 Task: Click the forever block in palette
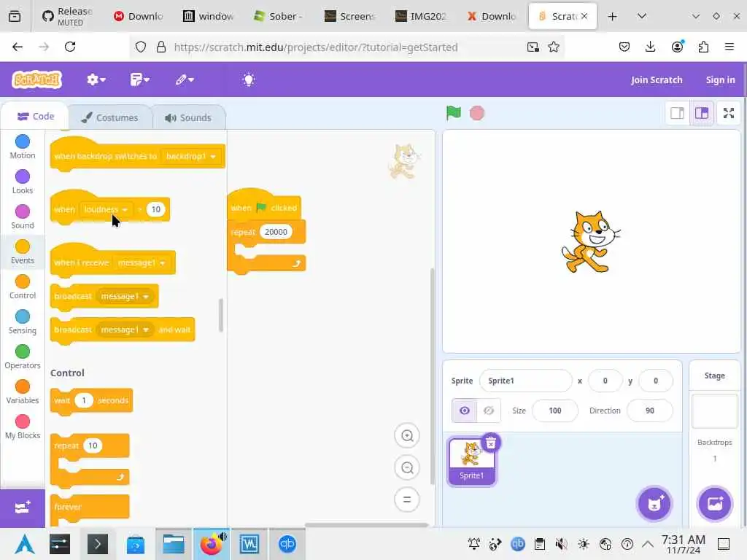[90, 507]
